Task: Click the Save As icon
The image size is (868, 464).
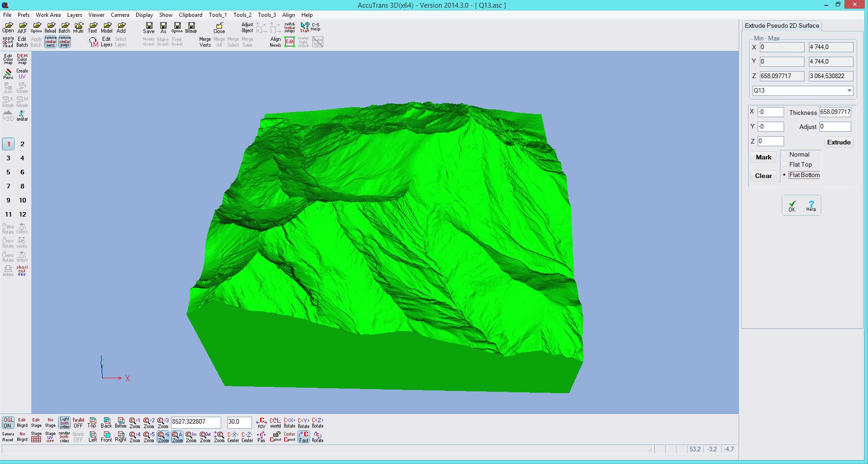Action: click(x=163, y=28)
